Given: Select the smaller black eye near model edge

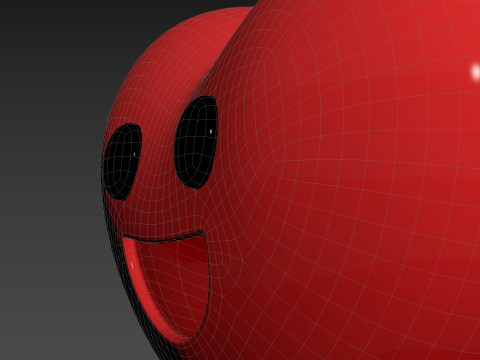Looking at the screenshot, I should coord(122,162).
